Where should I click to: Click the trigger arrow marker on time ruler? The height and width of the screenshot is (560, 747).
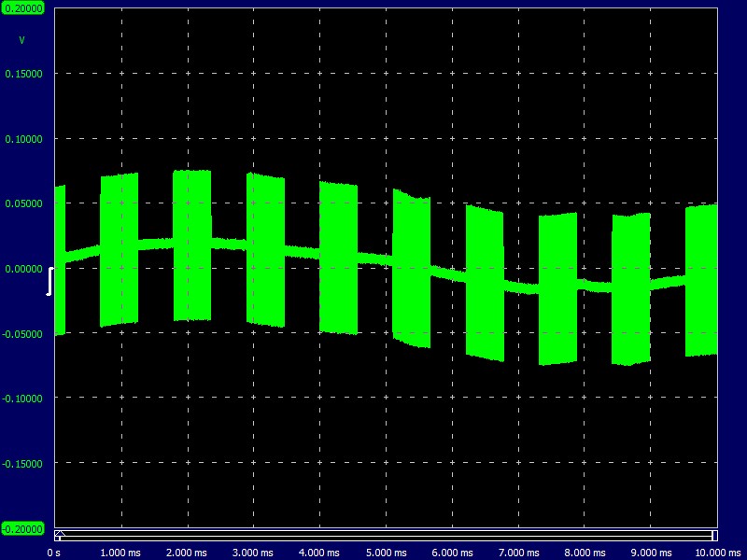60,533
